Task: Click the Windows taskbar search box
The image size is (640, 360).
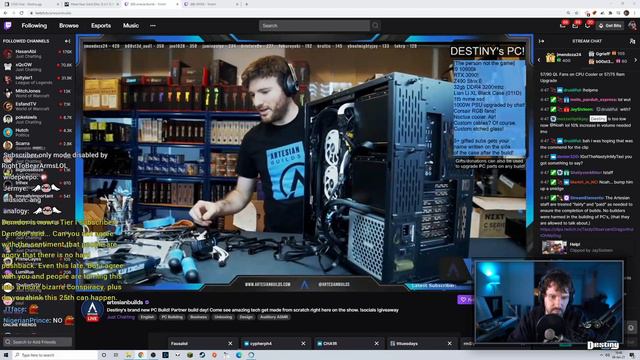Action: pos(55,355)
